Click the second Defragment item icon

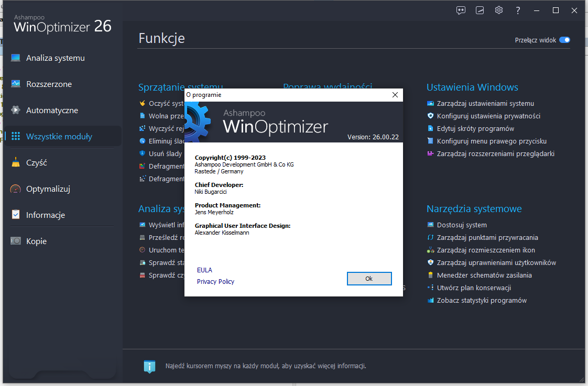coord(142,179)
